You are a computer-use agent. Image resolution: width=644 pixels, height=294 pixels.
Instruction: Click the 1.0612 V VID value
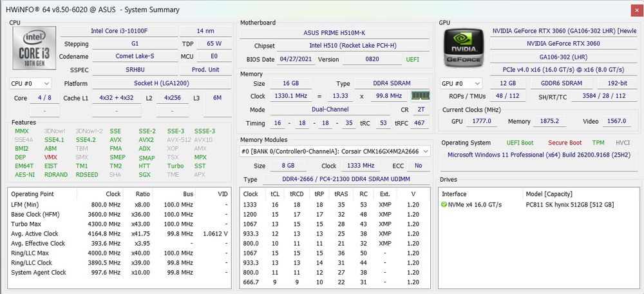[215, 233]
